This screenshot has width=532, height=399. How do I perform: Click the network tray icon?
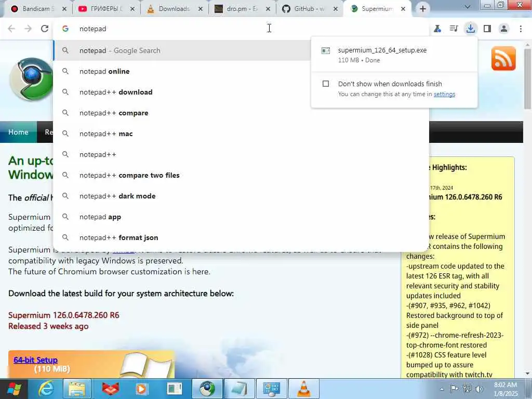click(x=467, y=389)
